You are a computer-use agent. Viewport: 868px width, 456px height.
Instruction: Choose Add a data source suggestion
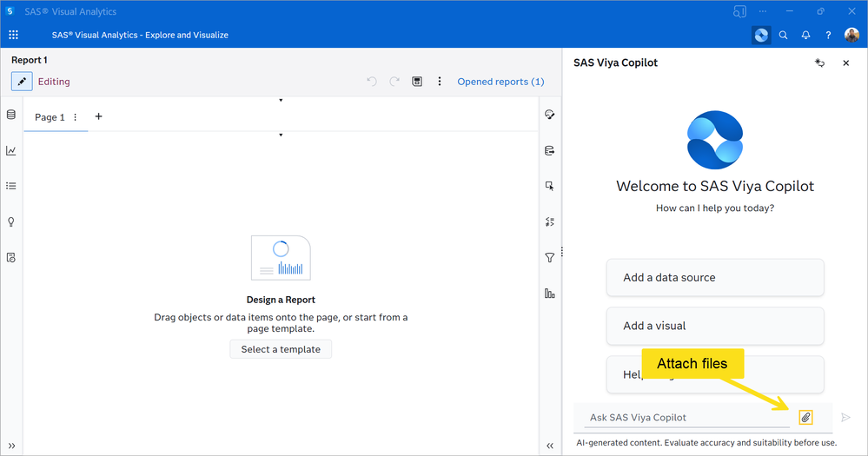coord(715,277)
